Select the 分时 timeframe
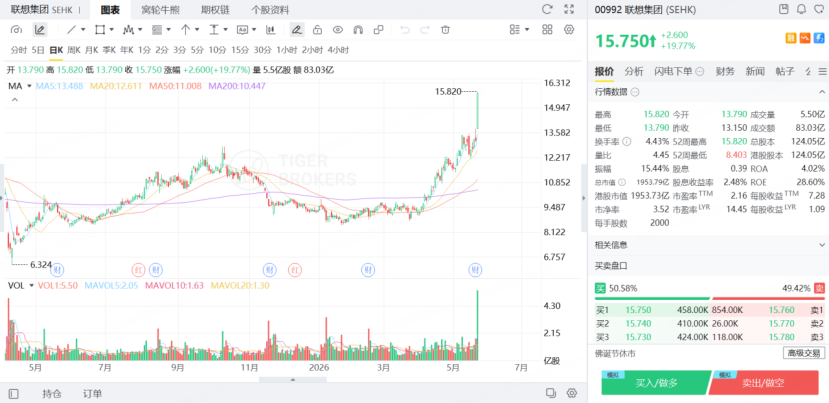This screenshot has height=403, width=829. [19, 50]
